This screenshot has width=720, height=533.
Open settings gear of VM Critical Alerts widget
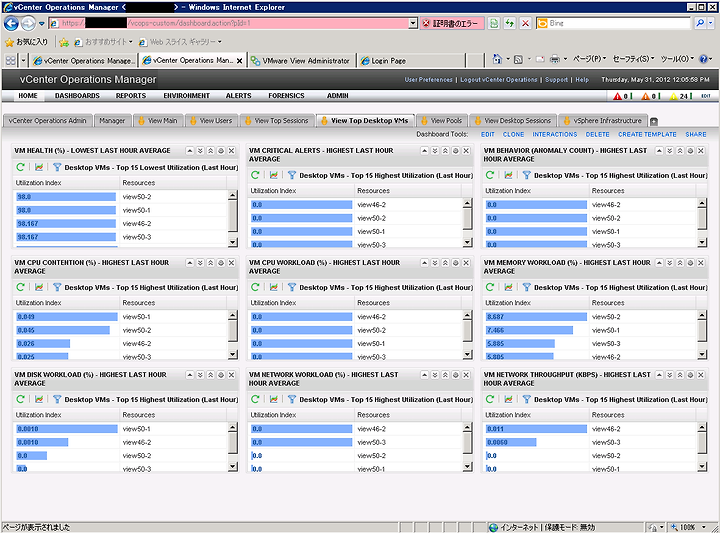[456, 151]
